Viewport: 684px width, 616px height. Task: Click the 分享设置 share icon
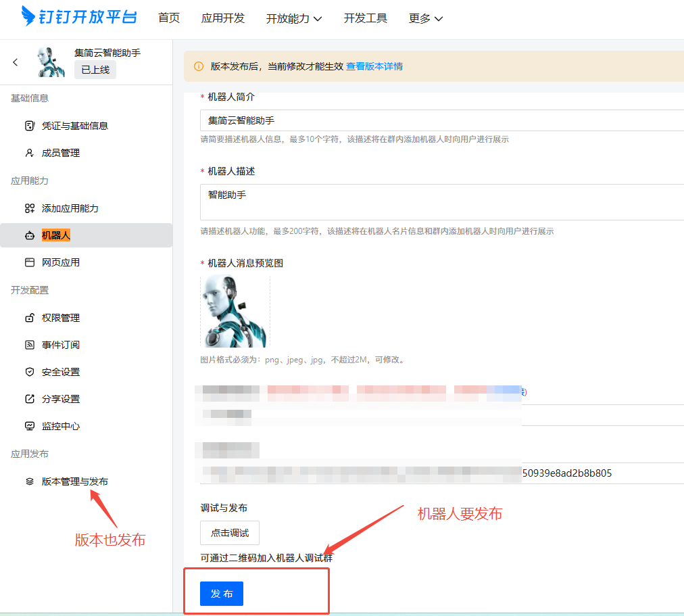pos(30,399)
